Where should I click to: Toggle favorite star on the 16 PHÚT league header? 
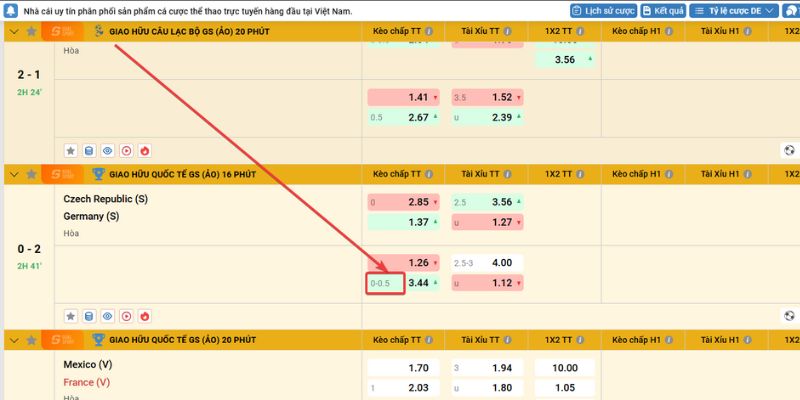click(31, 174)
